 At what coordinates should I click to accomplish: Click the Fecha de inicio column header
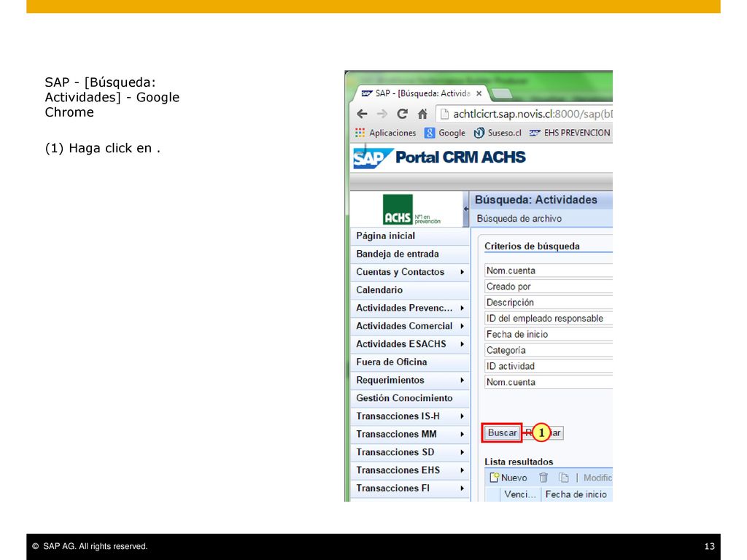pyautogui.click(x=576, y=494)
